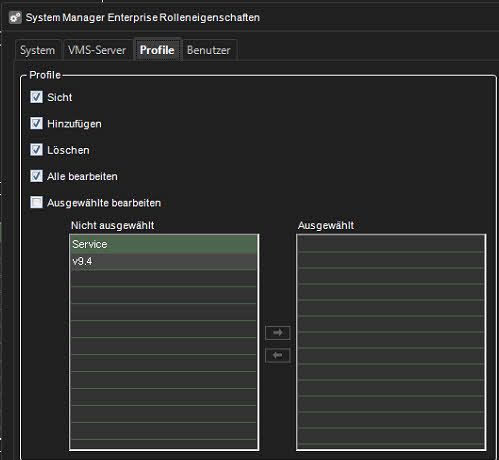499x460 pixels.
Task: Click the move-right arrow button
Action: pos(278,333)
